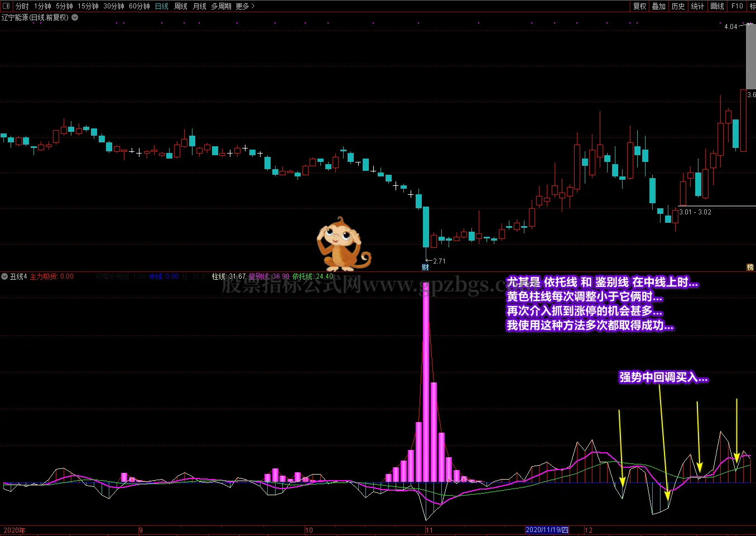
Task: Select the 15分钟 period tab
Action: click(88, 6)
